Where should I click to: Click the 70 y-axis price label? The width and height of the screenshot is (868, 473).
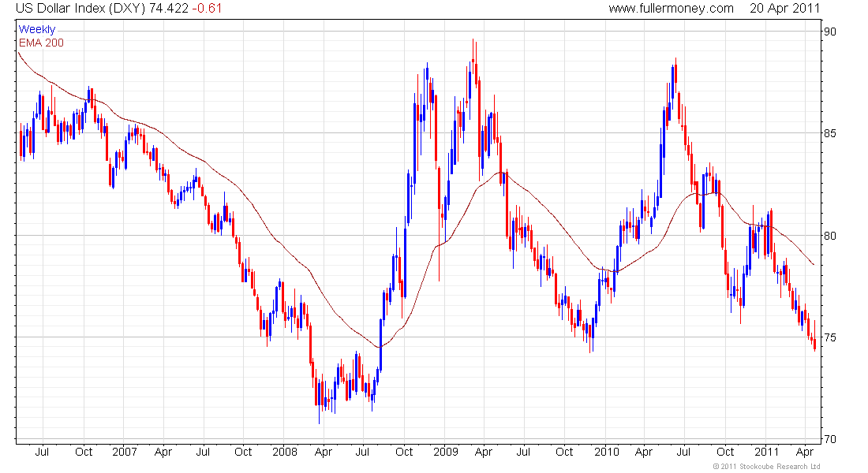tap(830, 439)
